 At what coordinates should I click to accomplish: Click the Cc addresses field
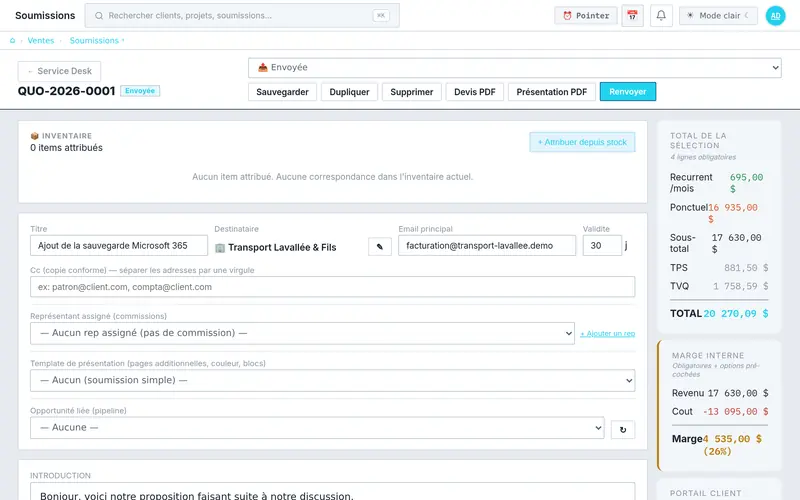(x=332, y=287)
